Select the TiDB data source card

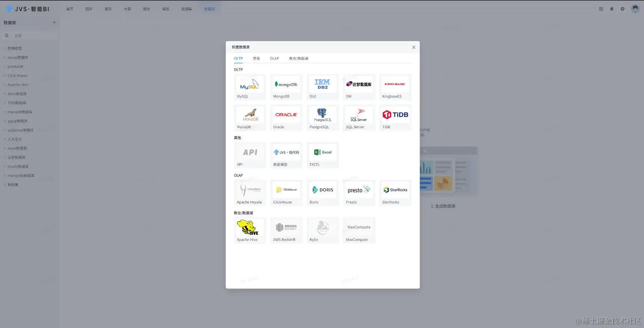[395, 118]
